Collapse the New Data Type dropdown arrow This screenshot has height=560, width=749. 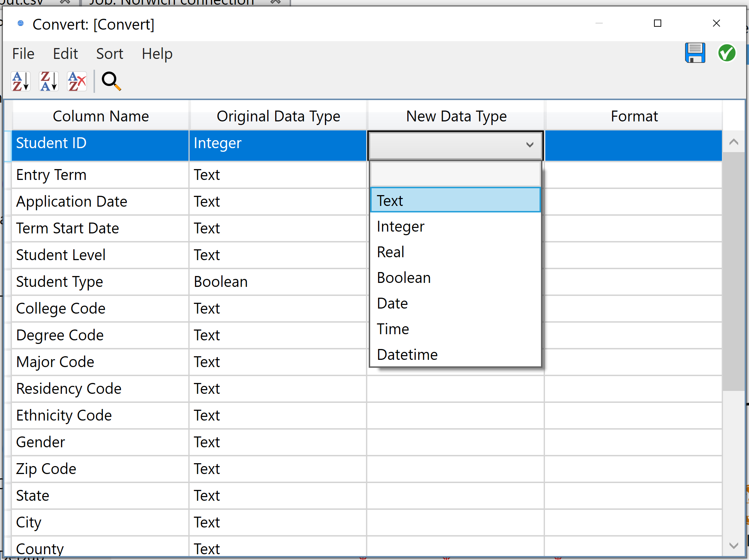tap(529, 145)
